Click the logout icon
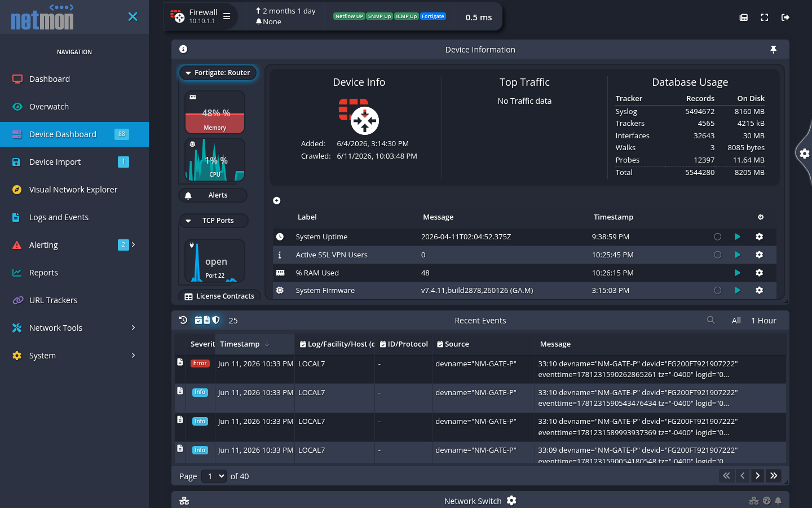Screen dimensions: 812x508 785,17
